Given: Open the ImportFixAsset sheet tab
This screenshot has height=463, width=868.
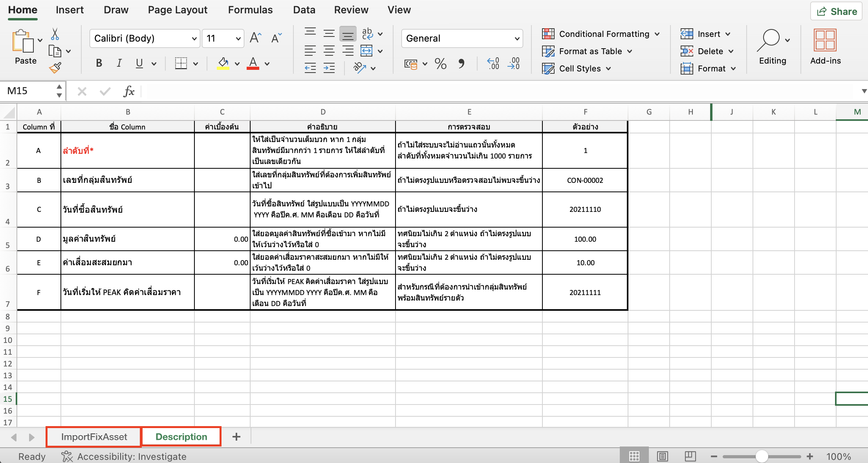Looking at the screenshot, I should (x=93, y=436).
